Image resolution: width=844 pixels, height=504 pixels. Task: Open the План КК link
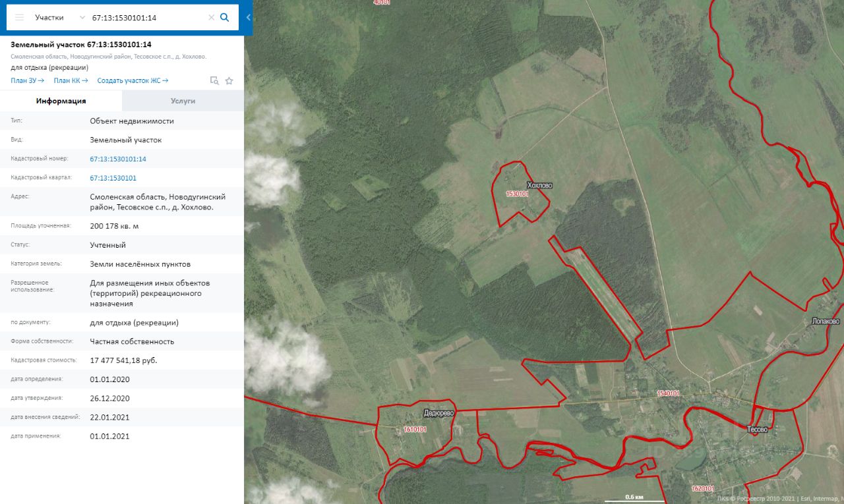(x=71, y=80)
